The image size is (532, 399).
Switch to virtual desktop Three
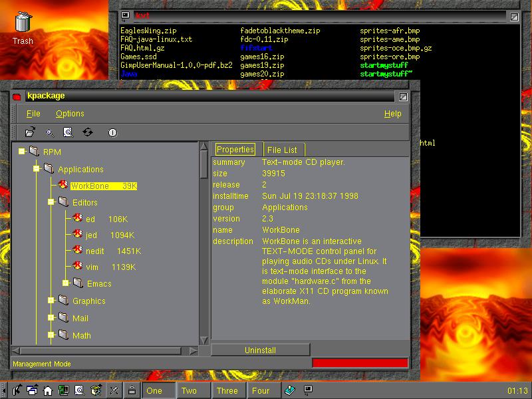(227, 390)
